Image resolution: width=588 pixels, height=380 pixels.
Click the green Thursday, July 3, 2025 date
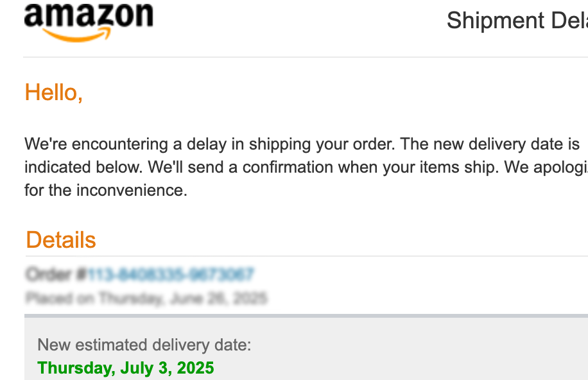point(126,368)
